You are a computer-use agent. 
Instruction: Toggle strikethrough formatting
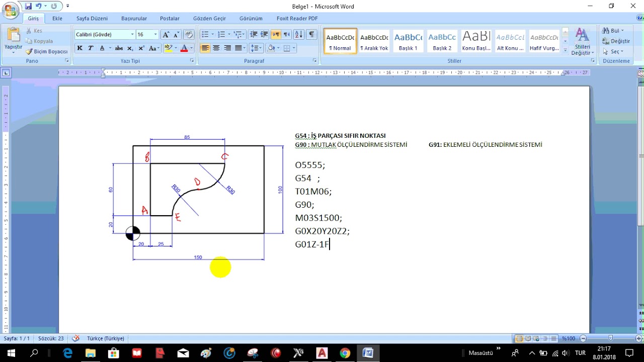(x=119, y=48)
